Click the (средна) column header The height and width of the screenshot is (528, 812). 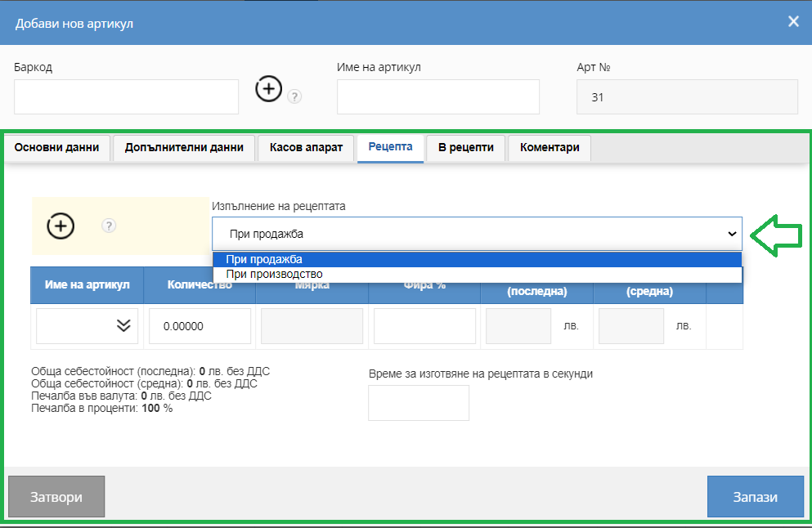[649, 291]
